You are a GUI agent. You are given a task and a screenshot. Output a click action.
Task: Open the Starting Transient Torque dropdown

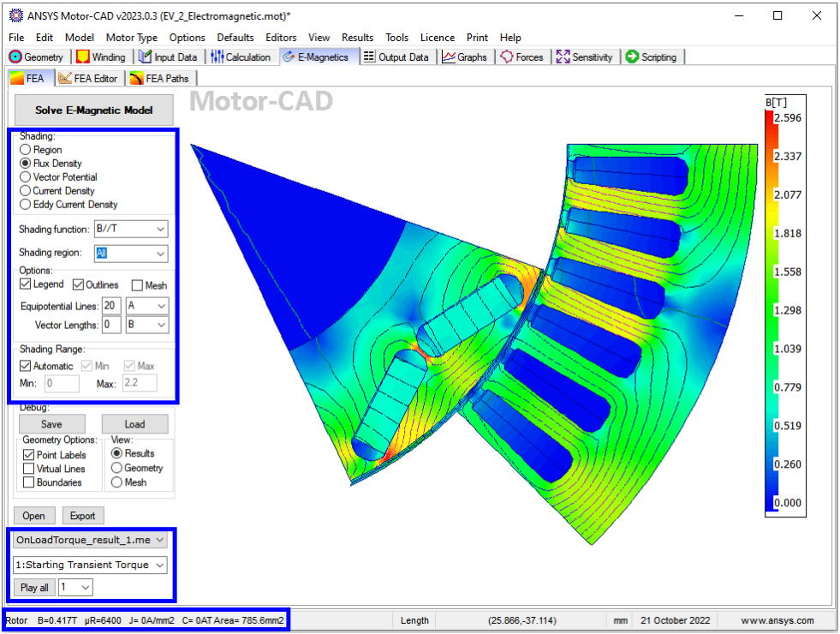90,565
